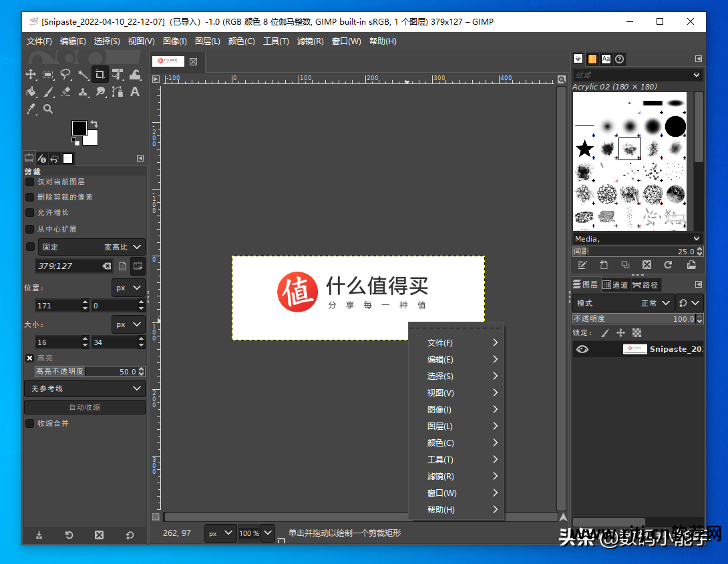
Task: Open the Fonts tab in brushes dock
Action: 606,59
